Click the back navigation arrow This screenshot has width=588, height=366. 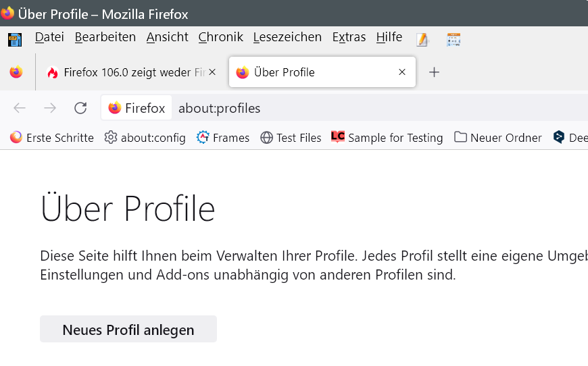point(20,108)
